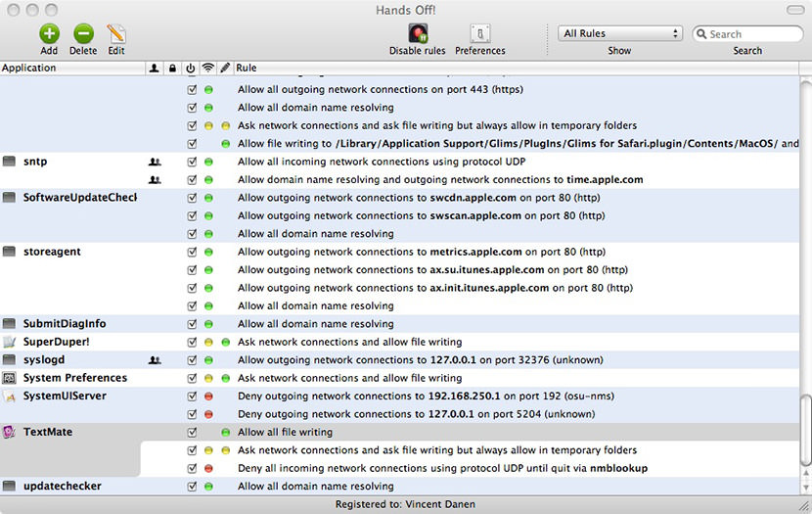The width and height of the screenshot is (812, 514).
Task: Open the Edit pencil icon
Action: [116, 33]
